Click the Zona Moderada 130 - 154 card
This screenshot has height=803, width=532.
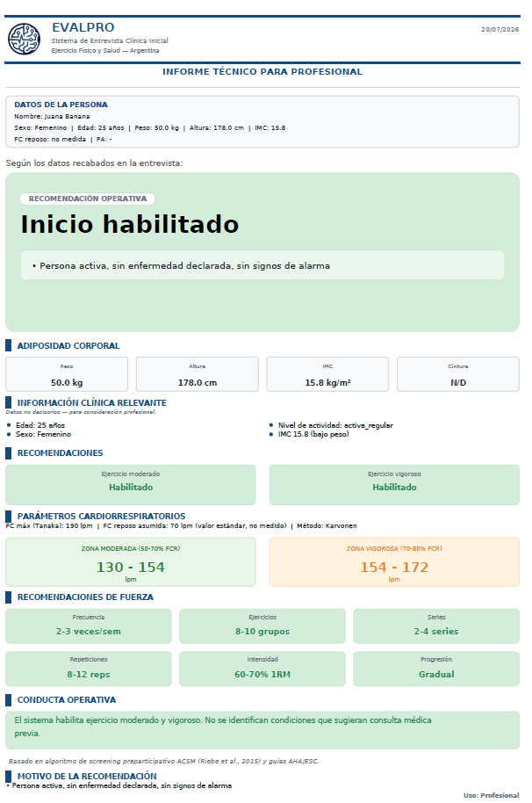[131, 561]
